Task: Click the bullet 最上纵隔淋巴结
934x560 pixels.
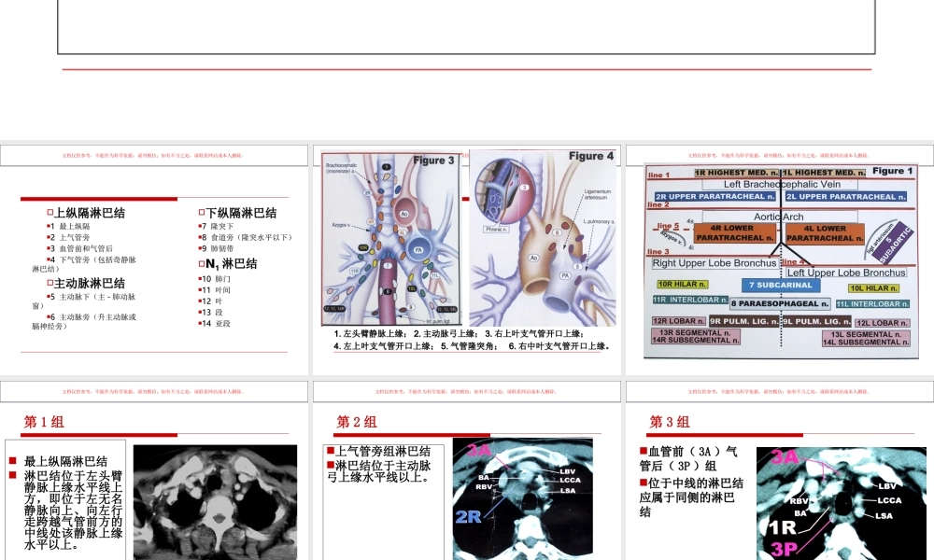Action: coord(65,461)
